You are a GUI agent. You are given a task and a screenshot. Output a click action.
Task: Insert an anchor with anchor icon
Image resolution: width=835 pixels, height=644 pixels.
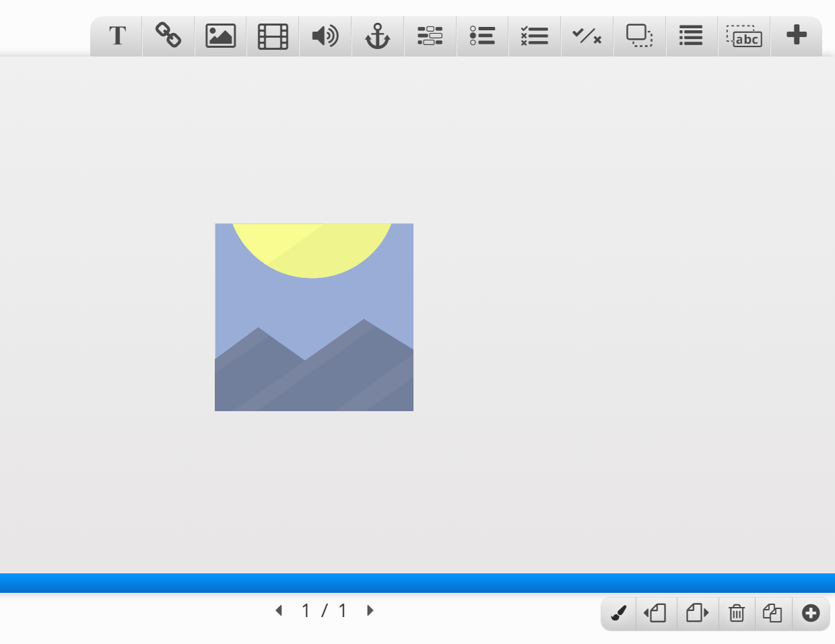click(378, 36)
